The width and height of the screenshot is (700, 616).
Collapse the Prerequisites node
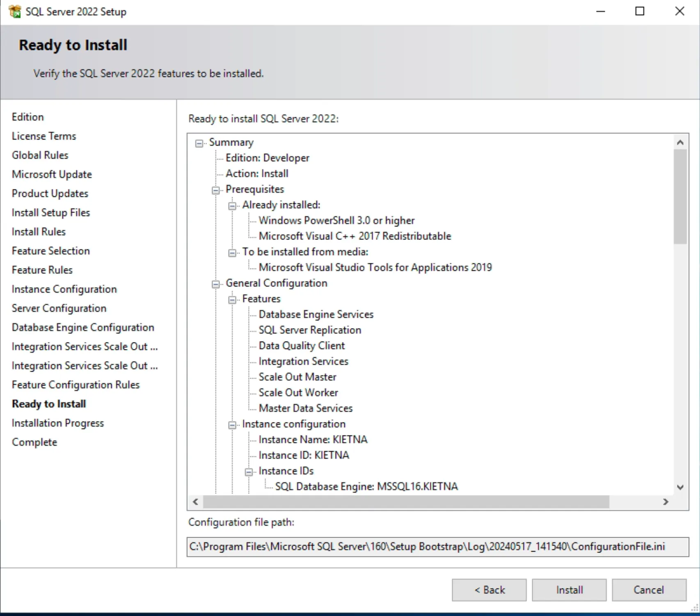216,190
